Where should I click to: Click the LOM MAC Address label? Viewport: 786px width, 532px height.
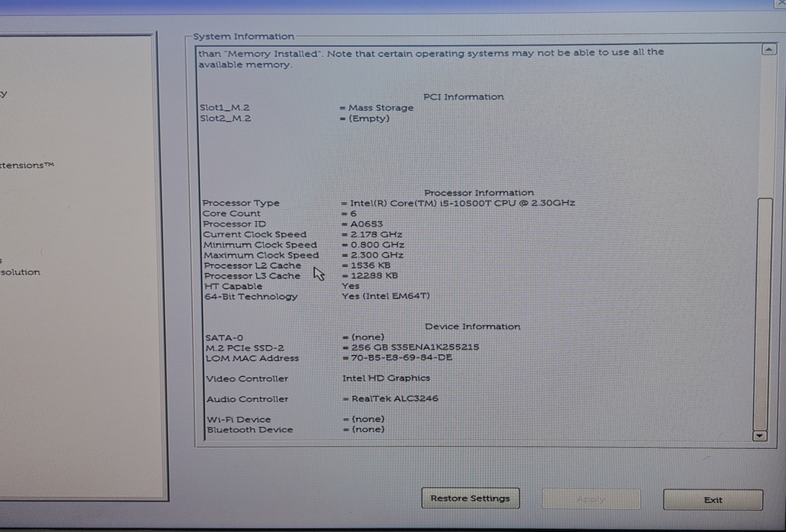252,358
